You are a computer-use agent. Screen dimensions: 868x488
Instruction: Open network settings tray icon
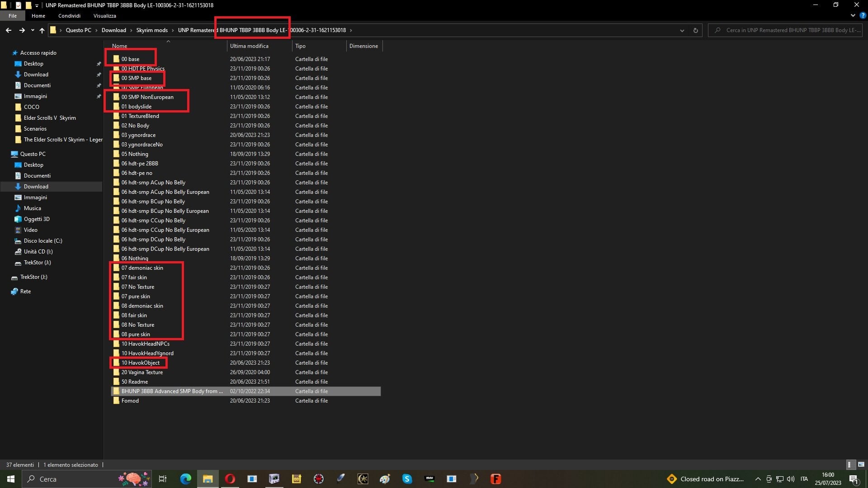click(x=780, y=479)
